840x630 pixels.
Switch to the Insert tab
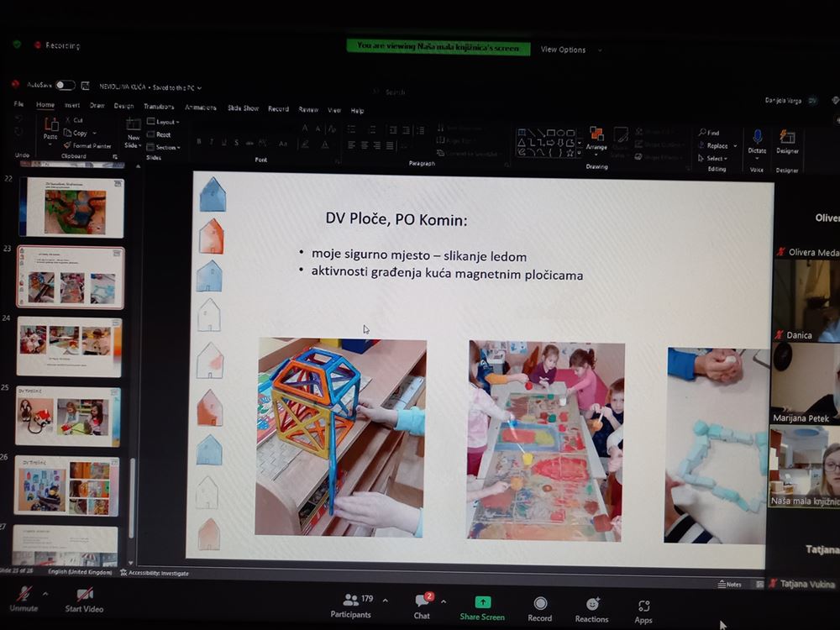pyautogui.click(x=72, y=105)
